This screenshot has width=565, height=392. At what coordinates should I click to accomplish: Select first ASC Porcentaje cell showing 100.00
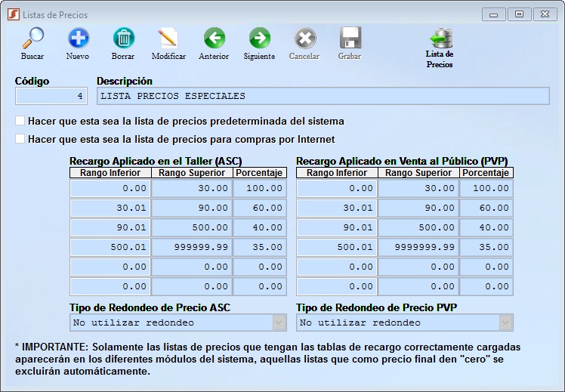[259, 188]
